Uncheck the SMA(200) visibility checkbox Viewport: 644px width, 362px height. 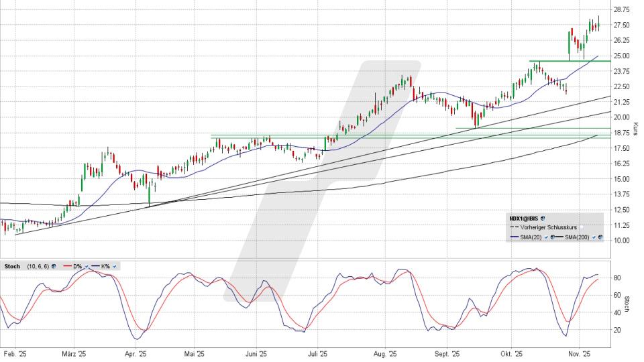(x=594, y=237)
